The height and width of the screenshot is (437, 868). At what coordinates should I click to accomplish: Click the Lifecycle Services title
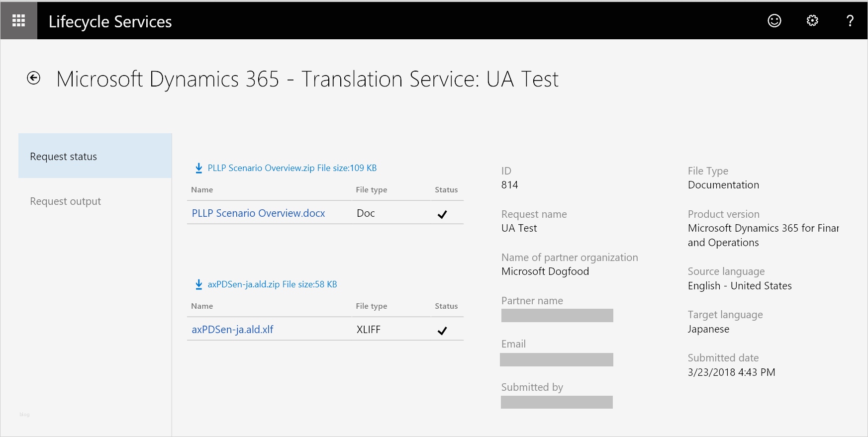[110, 21]
